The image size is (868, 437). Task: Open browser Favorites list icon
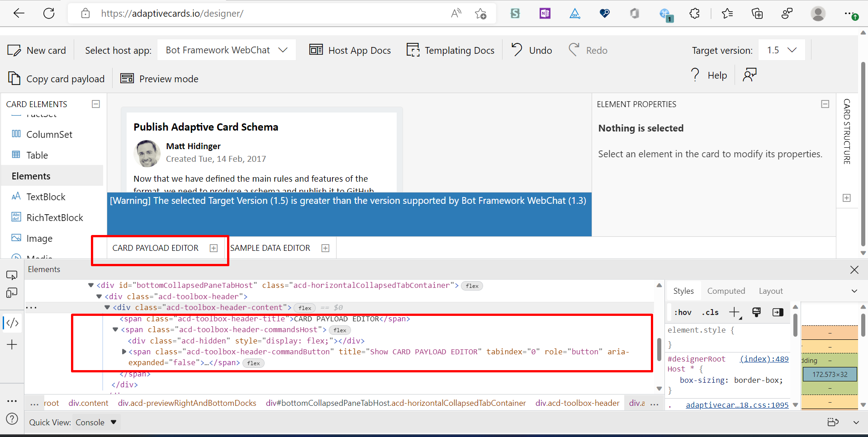point(727,14)
